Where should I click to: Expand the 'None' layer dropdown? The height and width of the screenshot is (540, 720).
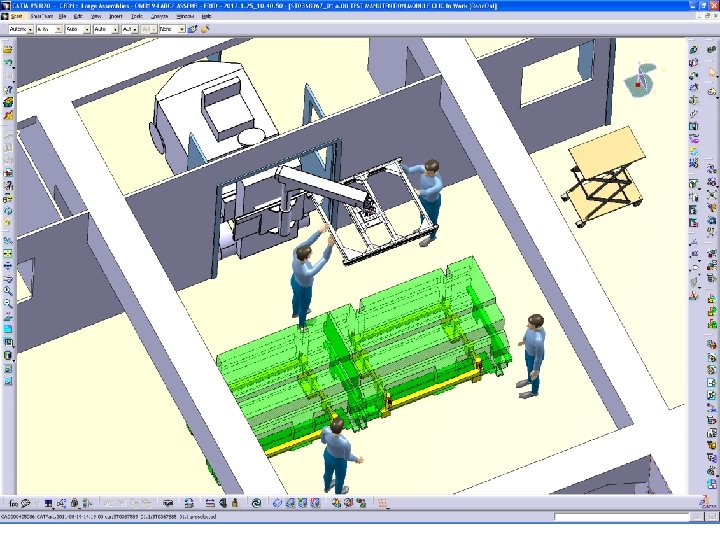[182, 29]
